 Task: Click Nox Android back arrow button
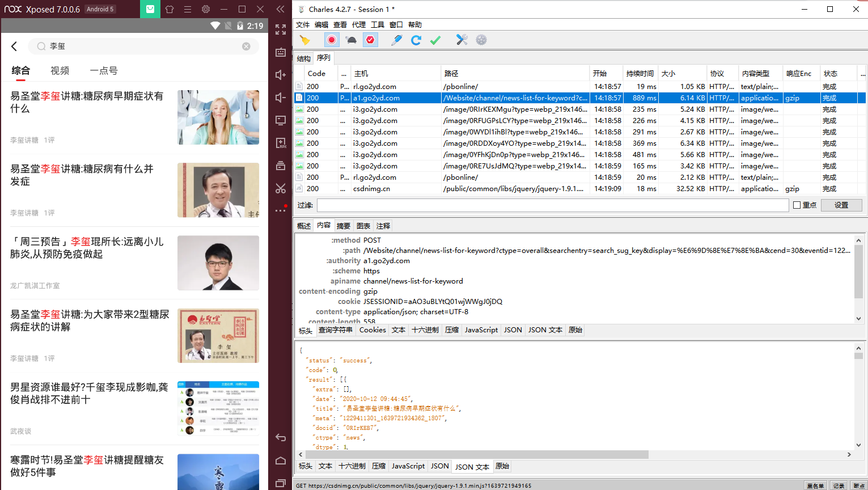281,438
